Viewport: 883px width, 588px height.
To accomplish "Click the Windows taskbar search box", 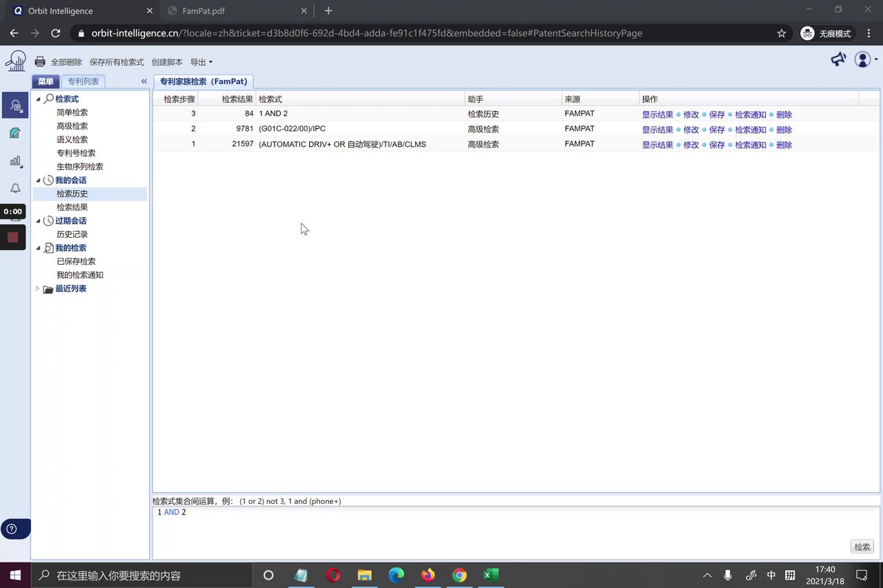I will 143,575.
